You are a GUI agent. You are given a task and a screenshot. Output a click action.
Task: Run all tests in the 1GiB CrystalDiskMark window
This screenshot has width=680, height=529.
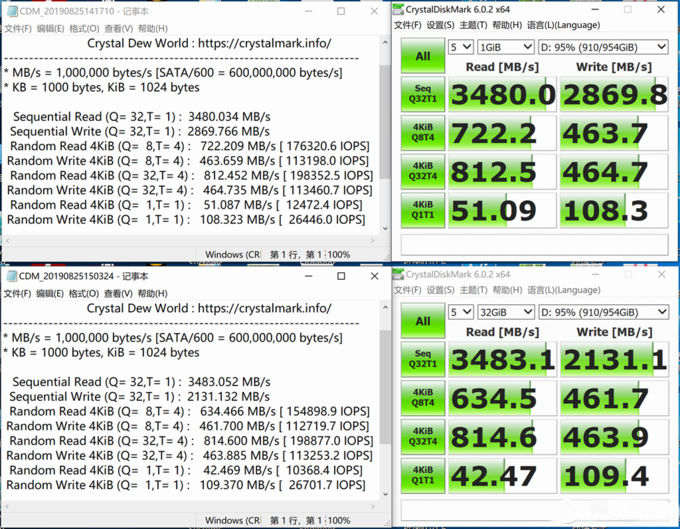pos(422,57)
